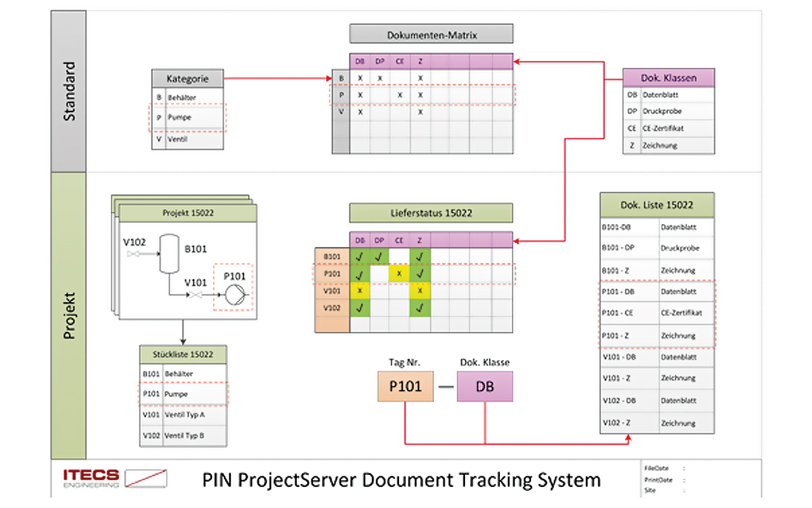Click yellow X for V101 DB in Lieferstatus
Viewport: 812px width, 508px height.
pos(360,291)
